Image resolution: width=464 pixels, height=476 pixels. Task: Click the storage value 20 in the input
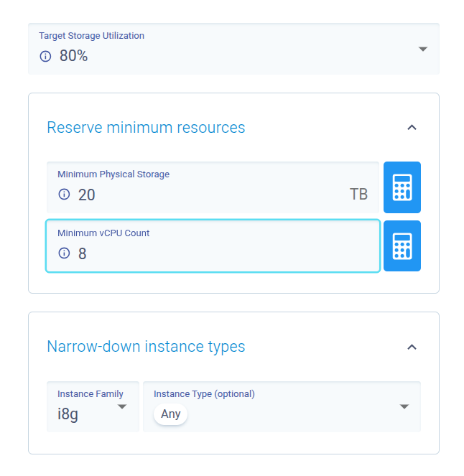pos(87,195)
